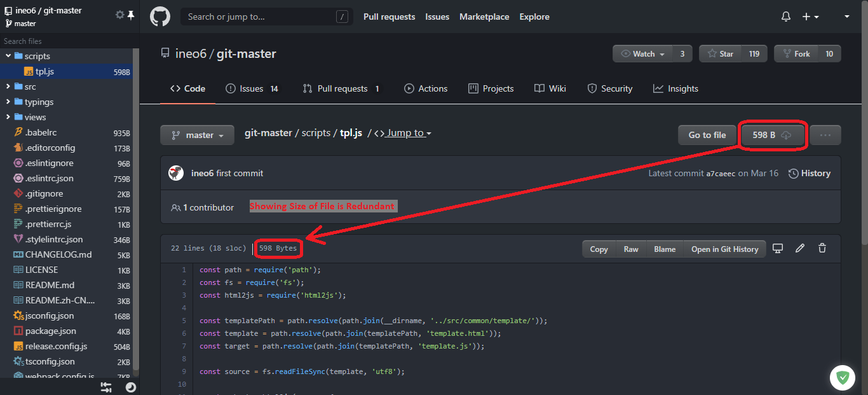Open the repository Pull requests tab
868x395 pixels.
(x=341, y=88)
